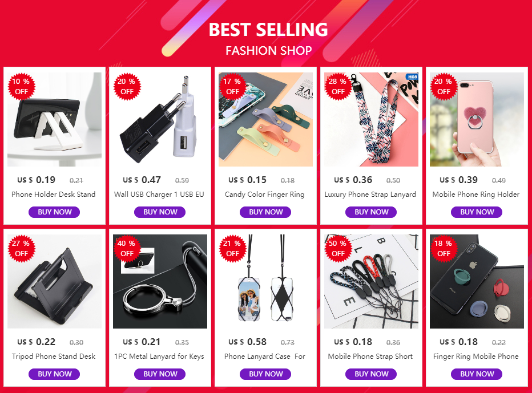Click the 21% OFF badge on Phone Lanyard Case
Image resolution: width=532 pixels, height=393 pixels.
tap(232, 249)
